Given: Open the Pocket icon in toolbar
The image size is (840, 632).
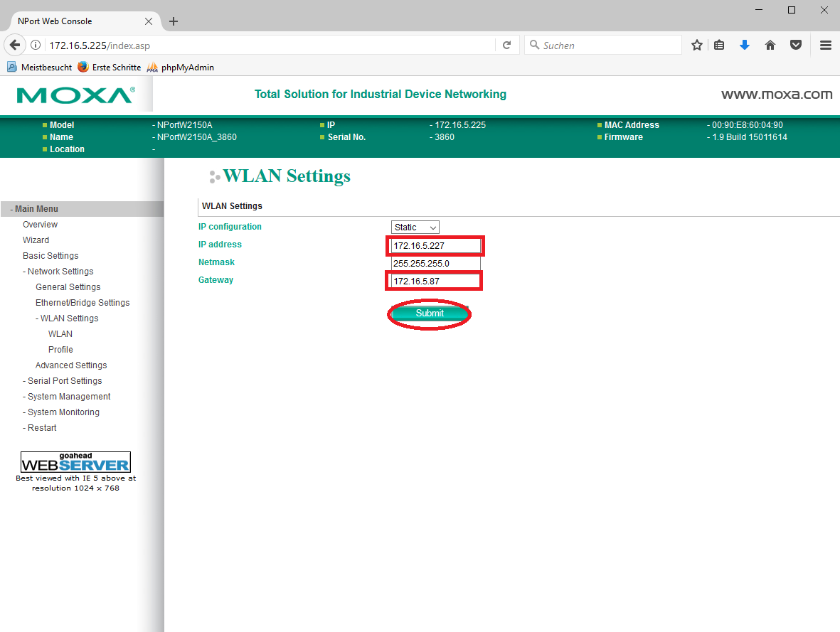Looking at the screenshot, I should pos(796,45).
